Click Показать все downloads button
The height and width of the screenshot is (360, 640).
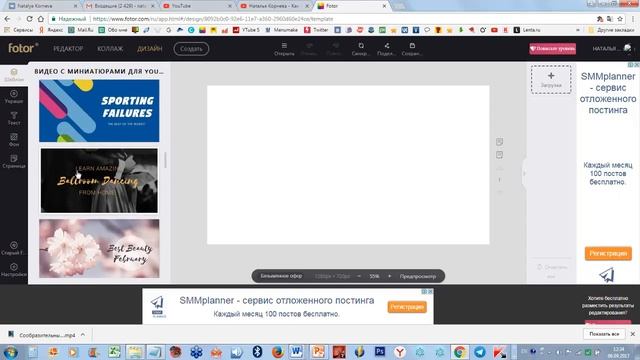(604, 334)
